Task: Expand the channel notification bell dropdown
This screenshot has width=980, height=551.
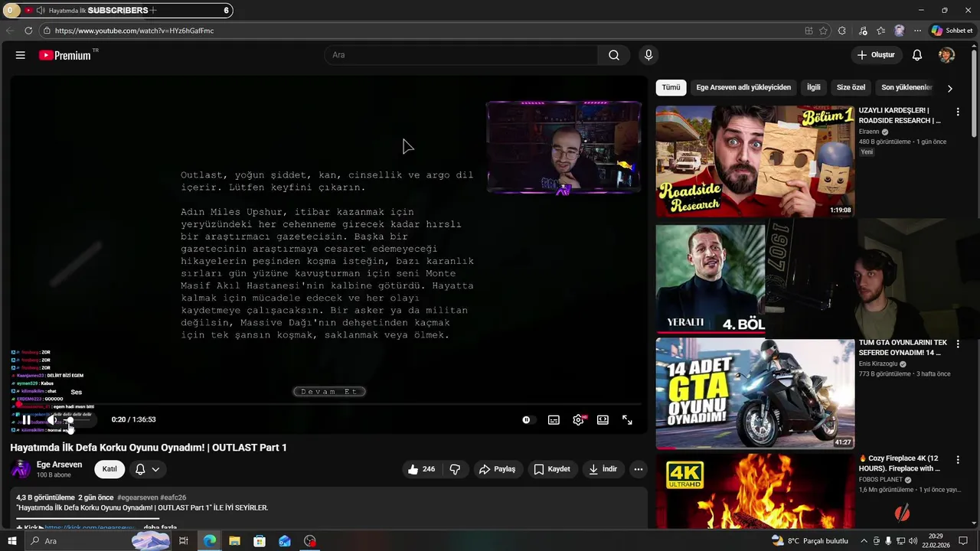Action: 147,469
